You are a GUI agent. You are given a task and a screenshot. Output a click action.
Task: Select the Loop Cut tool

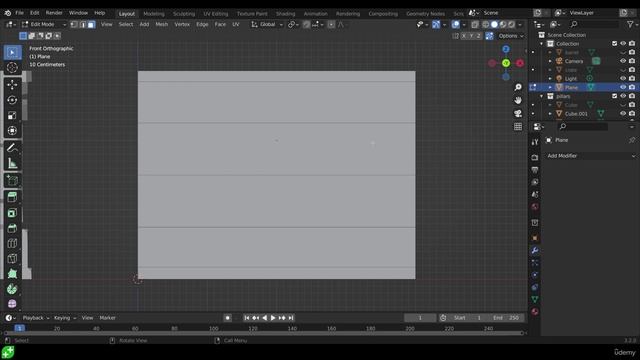[x=12, y=243]
